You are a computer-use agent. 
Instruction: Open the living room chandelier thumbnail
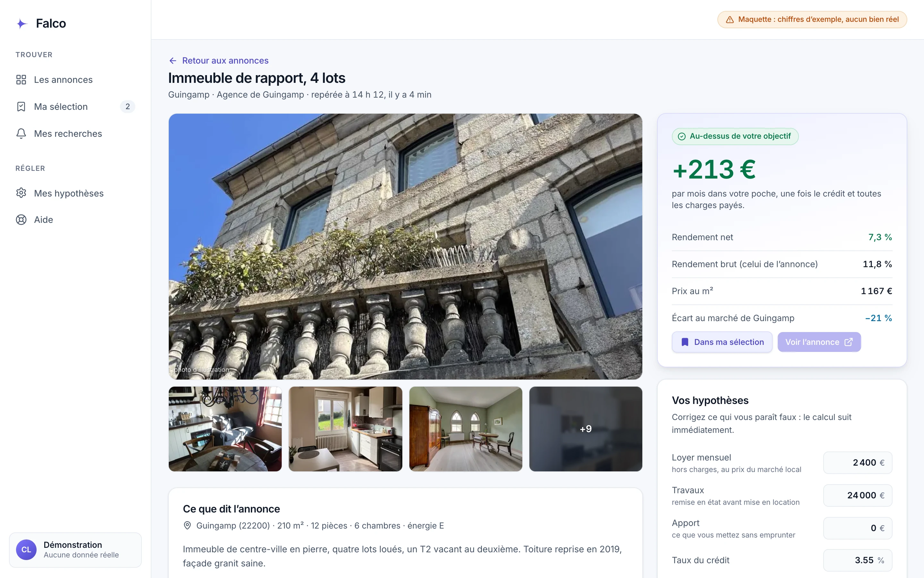click(x=225, y=429)
